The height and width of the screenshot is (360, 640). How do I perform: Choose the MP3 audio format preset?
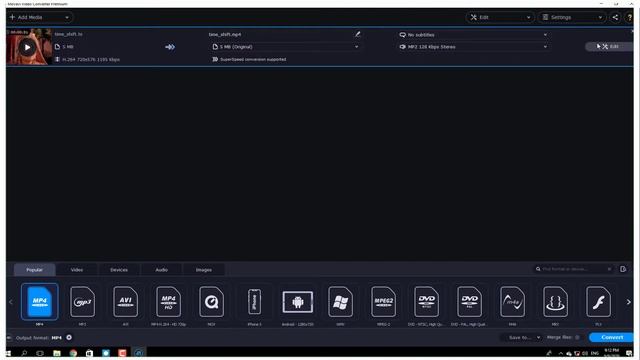tap(82, 302)
